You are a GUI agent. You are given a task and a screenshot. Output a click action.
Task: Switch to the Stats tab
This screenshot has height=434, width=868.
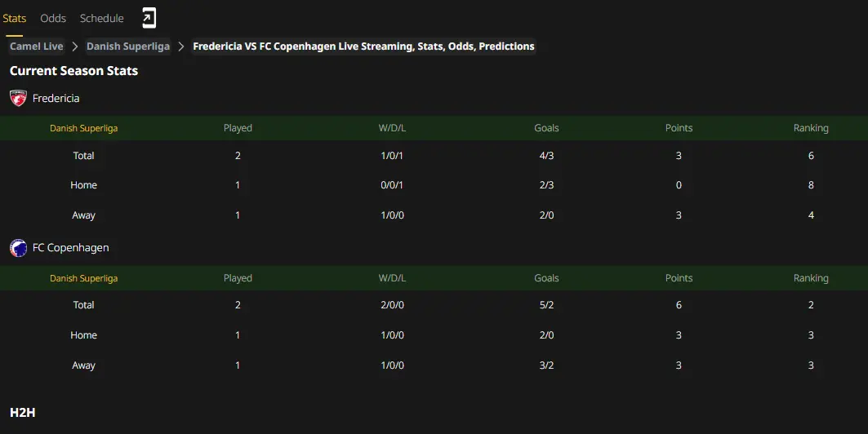15,18
